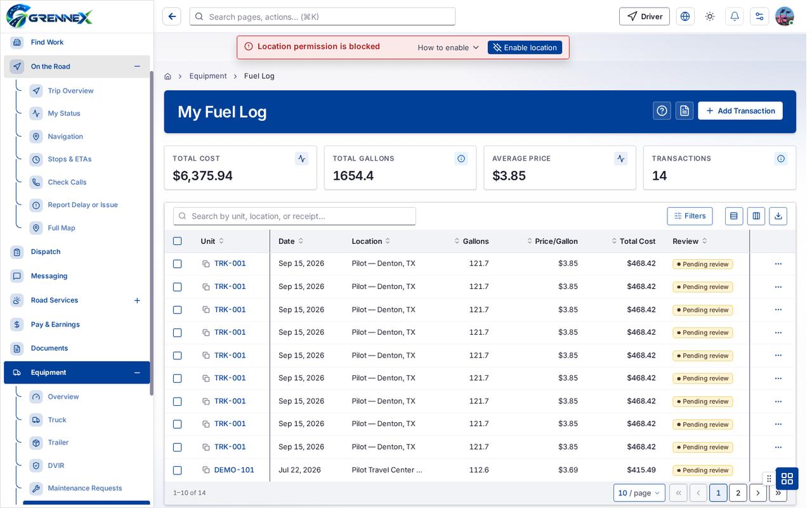The width and height of the screenshot is (812, 508).
Task: Collapse the Equipment sidebar section
Action: (x=137, y=373)
